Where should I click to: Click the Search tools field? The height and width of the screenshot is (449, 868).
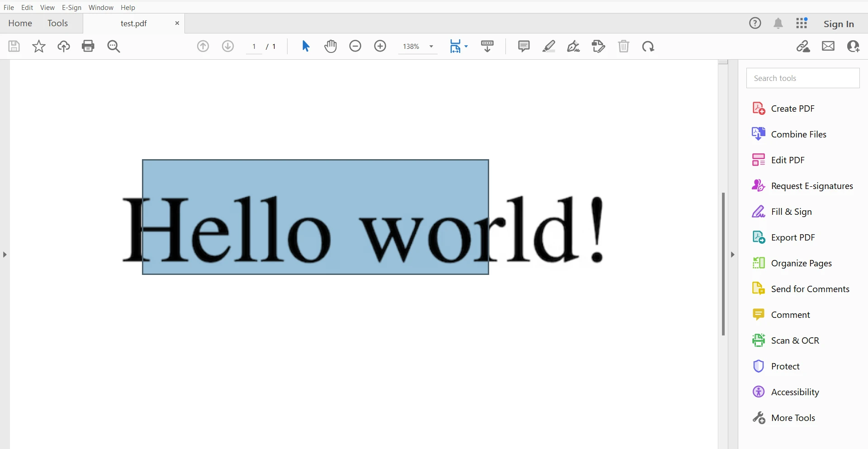(x=803, y=78)
